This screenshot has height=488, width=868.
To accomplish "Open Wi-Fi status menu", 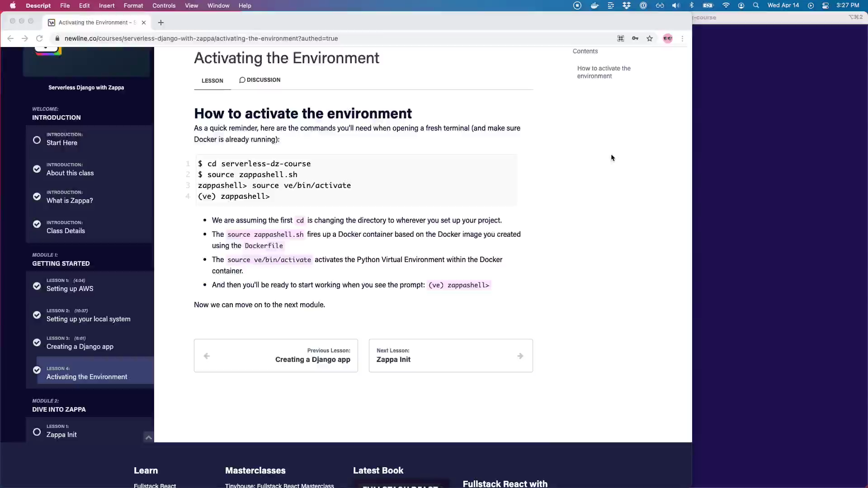I will (726, 5).
